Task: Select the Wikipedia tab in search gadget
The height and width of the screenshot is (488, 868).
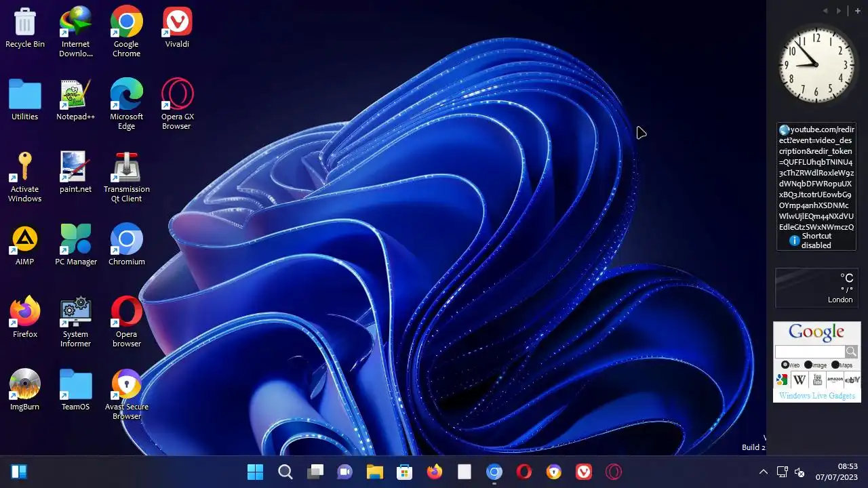Action: pyautogui.click(x=800, y=380)
